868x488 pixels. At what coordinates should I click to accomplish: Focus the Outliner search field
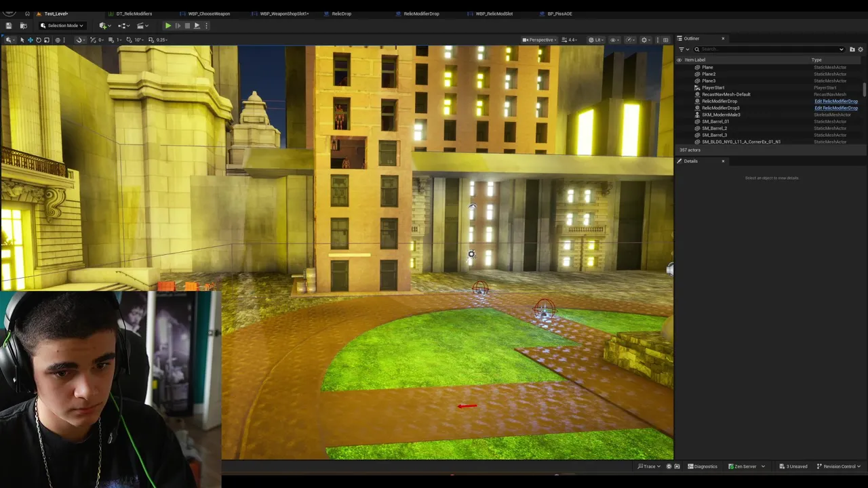[x=769, y=49]
